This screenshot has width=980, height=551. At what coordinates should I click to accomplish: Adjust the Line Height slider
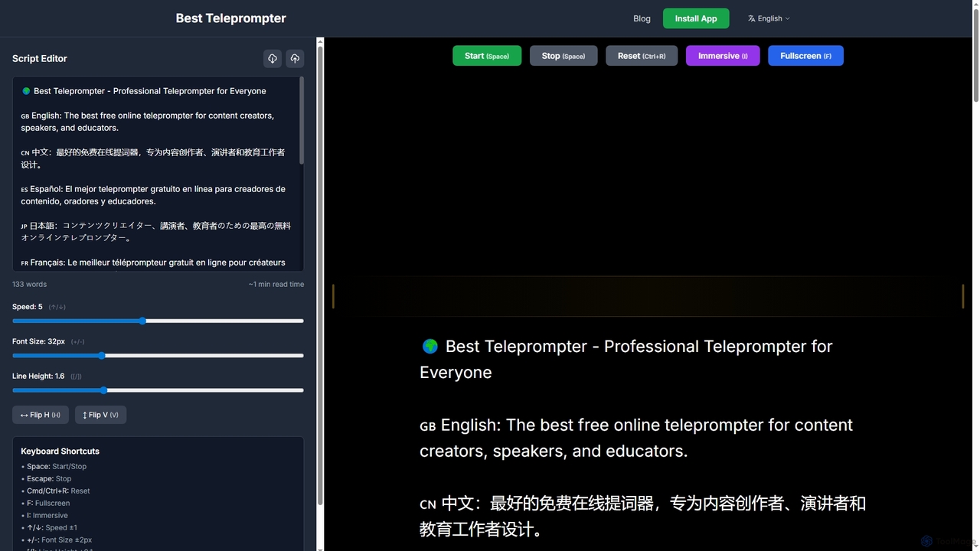158,390
